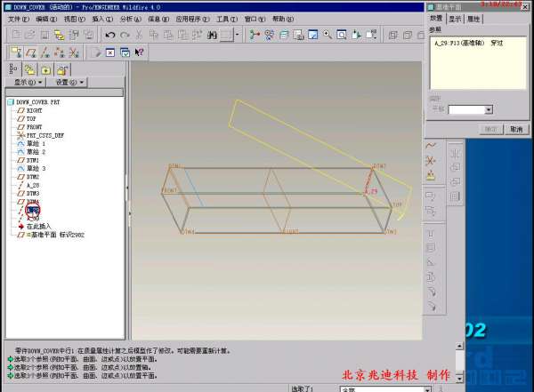Switch to the 属性 tab in datum dialog
The height and width of the screenshot is (392, 534).
473,19
